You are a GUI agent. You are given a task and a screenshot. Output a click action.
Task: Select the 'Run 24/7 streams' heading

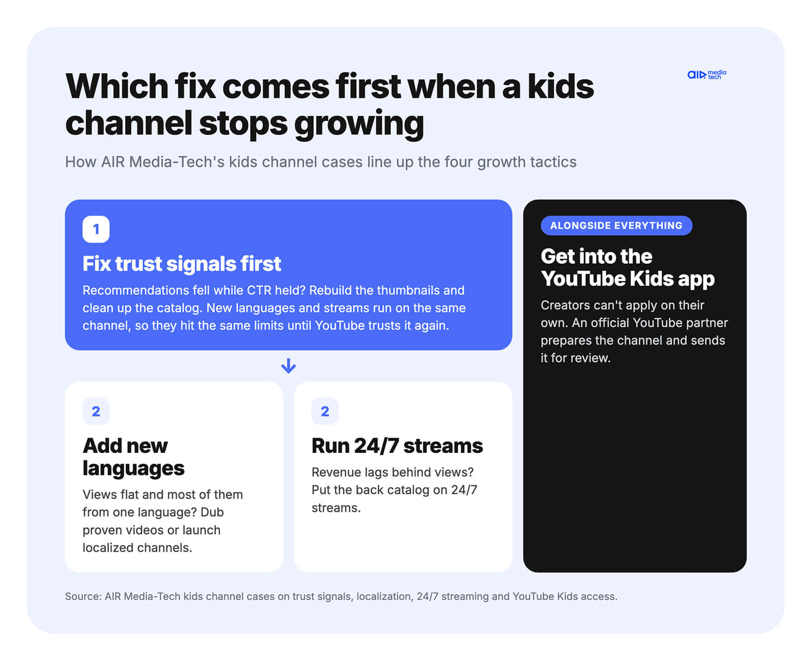(397, 446)
